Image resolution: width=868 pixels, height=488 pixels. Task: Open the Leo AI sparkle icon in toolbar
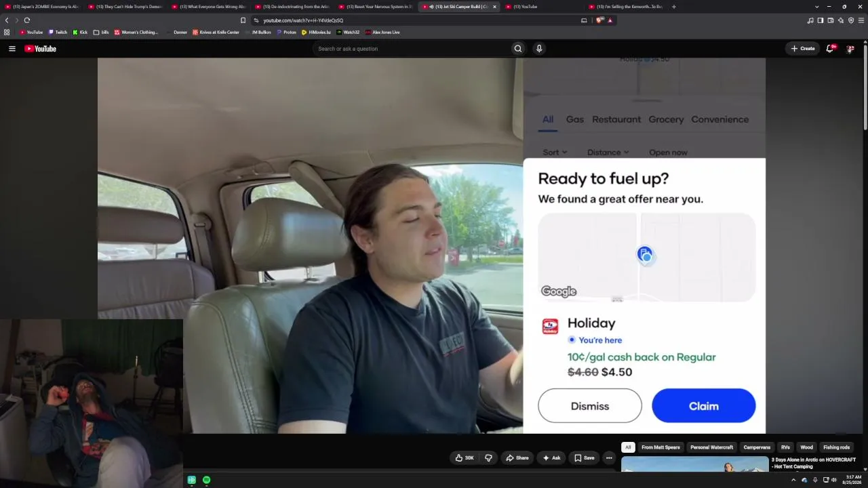[841, 20]
